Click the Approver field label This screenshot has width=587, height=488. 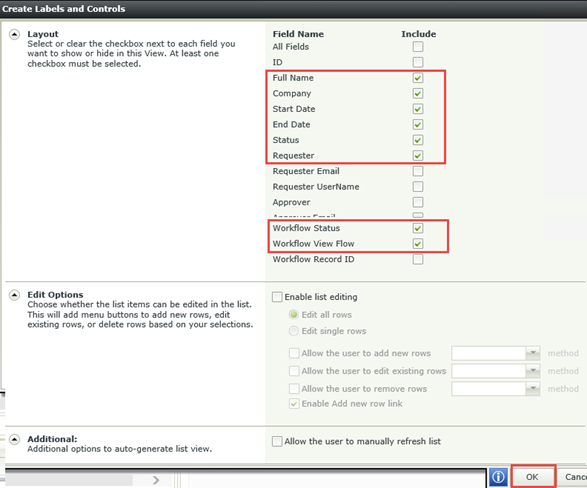(x=291, y=202)
